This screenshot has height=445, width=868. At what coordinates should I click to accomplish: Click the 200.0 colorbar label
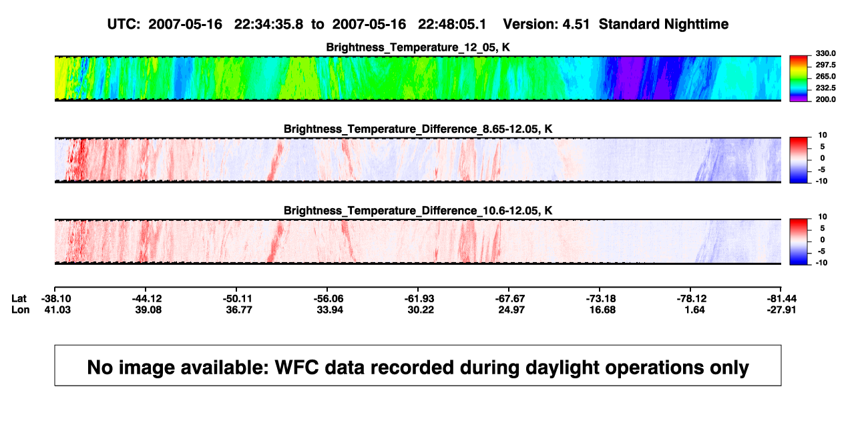[x=825, y=99]
